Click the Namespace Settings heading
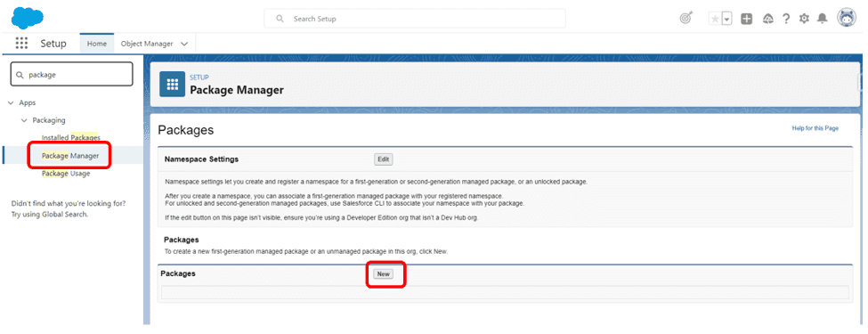Viewport: 868px width, 334px height. 201,159
